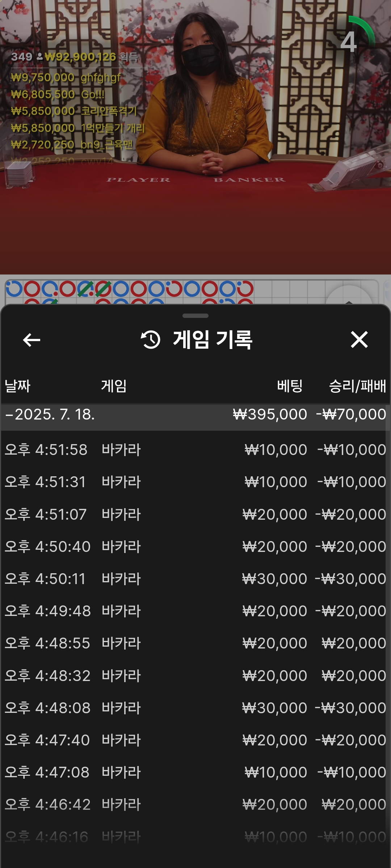
Task: Open the 오후 4:51:31 바카라 record
Action: (x=195, y=482)
